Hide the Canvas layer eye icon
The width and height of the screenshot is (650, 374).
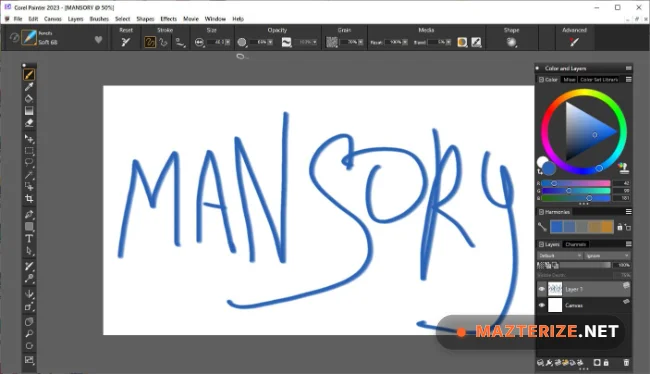click(x=541, y=305)
